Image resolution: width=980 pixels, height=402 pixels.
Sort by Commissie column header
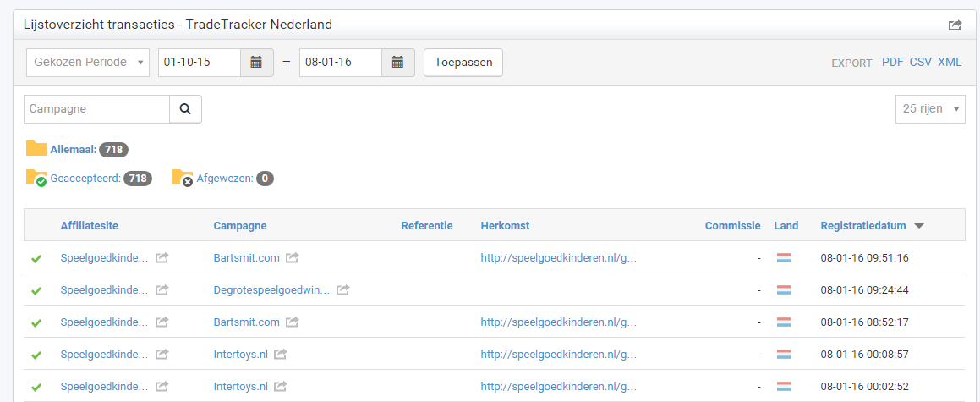(732, 226)
